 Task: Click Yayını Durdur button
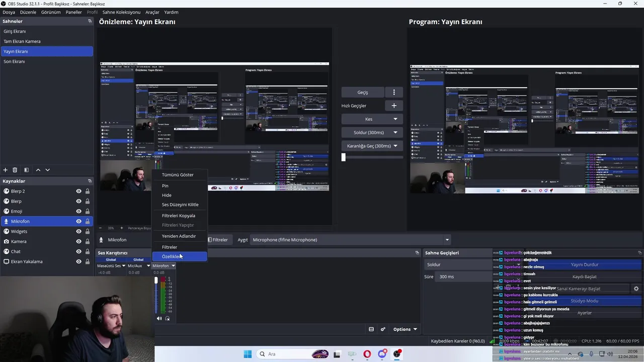pyautogui.click(x=584, y=264)
